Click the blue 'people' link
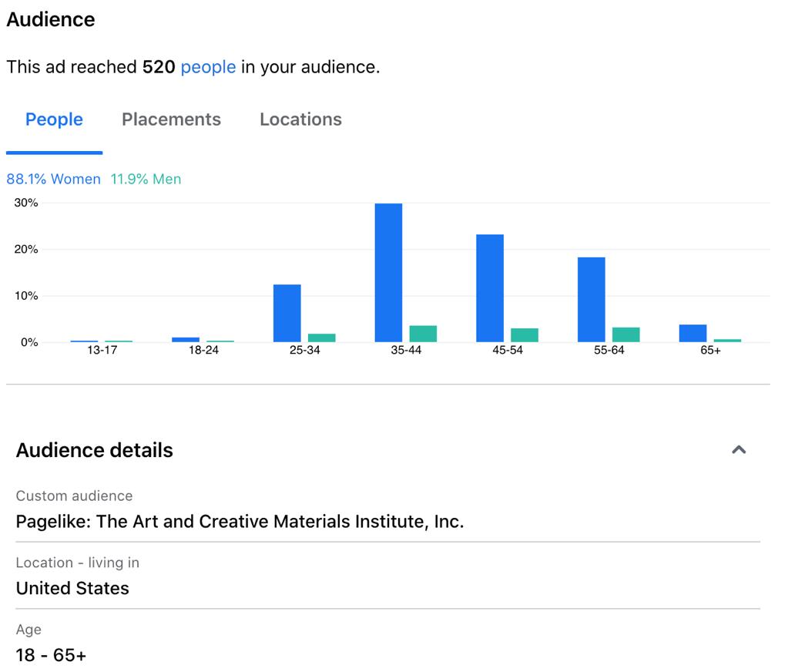This screenshot has width=788, height=672. click(x=208, y=67)
